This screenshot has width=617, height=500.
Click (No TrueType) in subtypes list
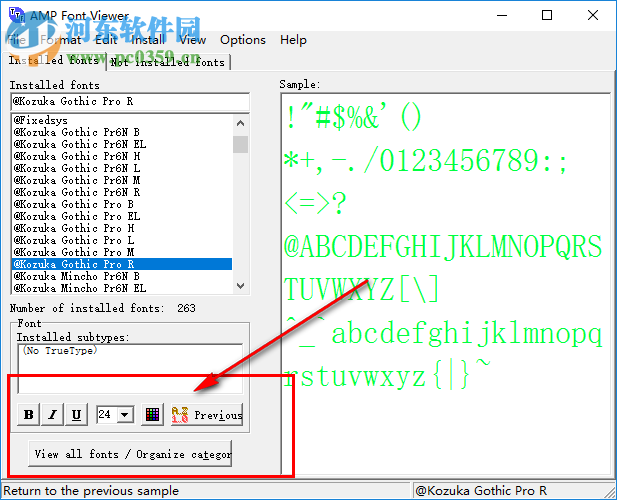point(60,350)
